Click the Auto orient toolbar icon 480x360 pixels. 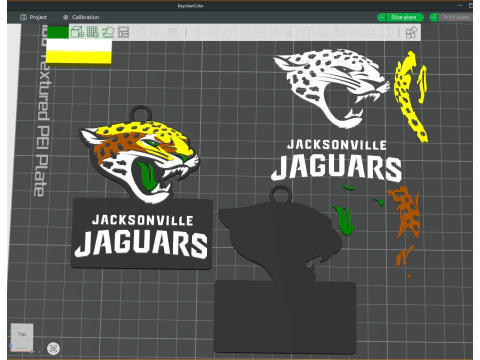[x=108, y=32]
